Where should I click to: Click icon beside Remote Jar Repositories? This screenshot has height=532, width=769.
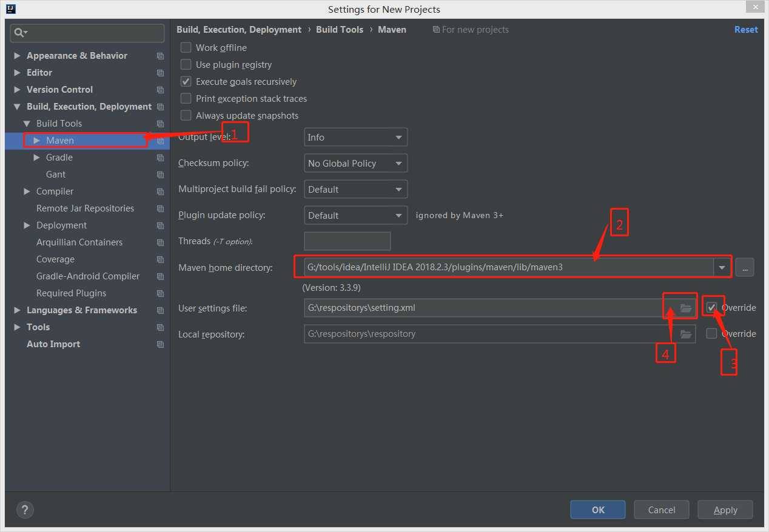[160, 208]
